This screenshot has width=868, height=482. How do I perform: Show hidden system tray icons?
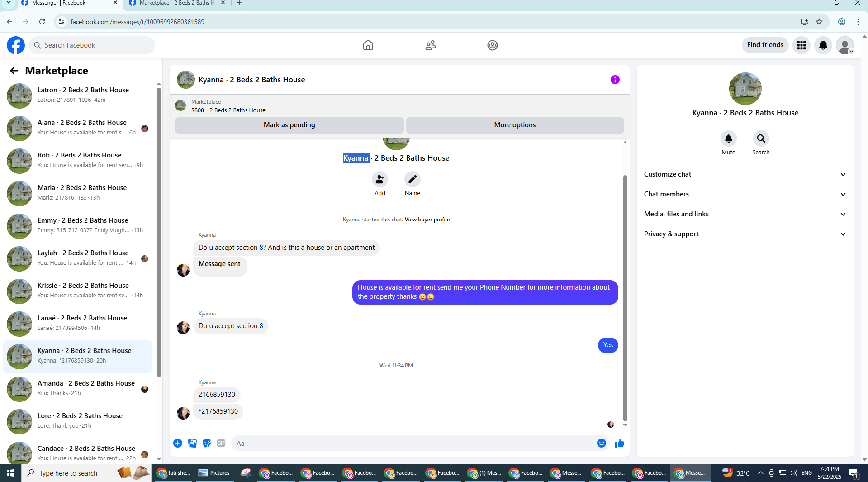[761, 473]
